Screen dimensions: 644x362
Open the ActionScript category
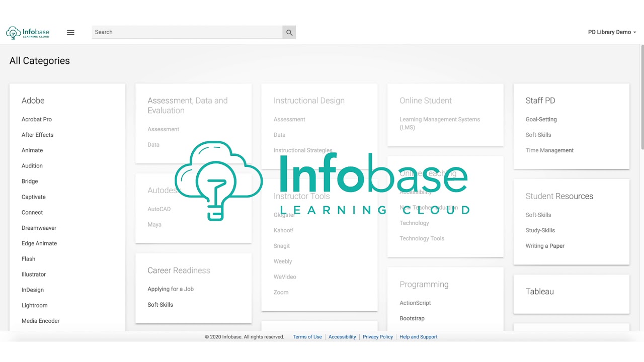point(416,303)
